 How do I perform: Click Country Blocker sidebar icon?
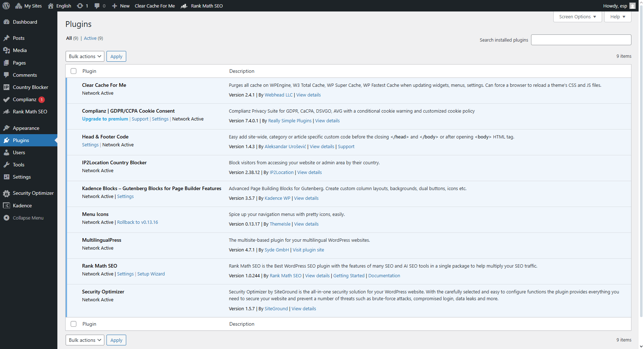coord(6,87)
